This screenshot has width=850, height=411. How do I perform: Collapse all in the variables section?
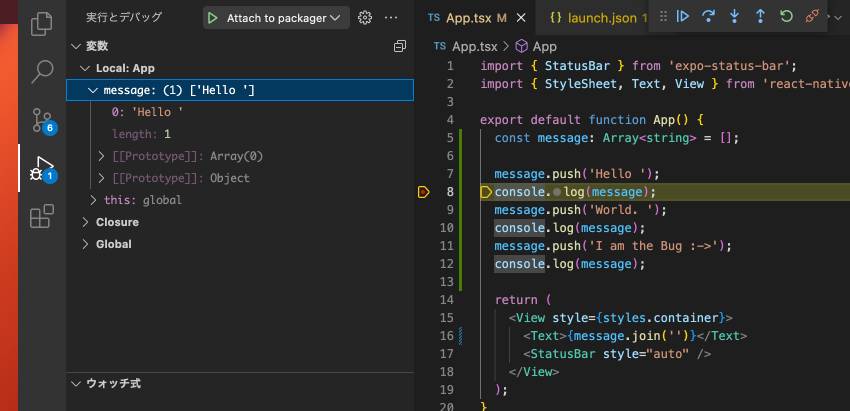point(400,47)
